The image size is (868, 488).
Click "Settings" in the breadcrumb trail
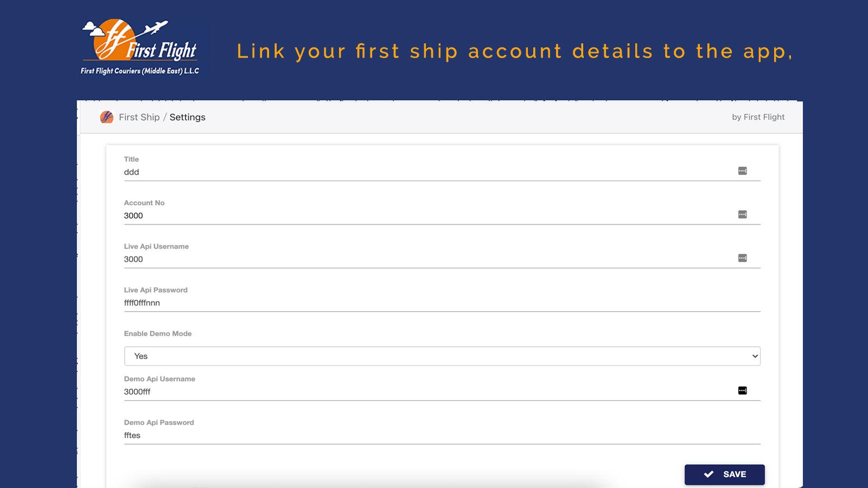coord(187,117)
